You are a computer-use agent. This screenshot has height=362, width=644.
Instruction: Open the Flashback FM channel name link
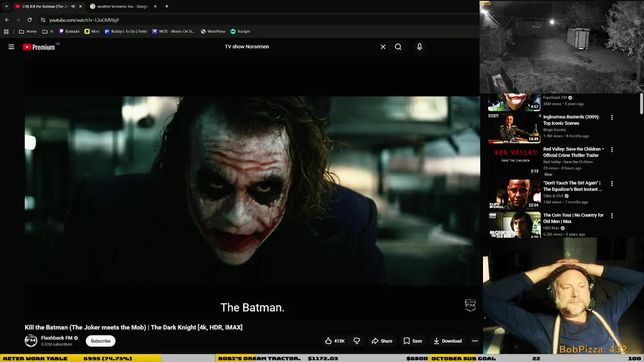(x=57, y=338)
